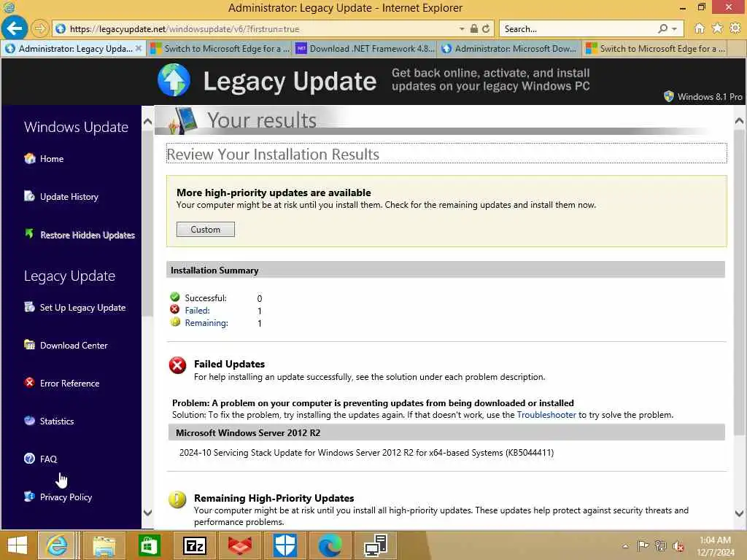Open the Statistics page link
747x560 pixels.
click(x=57, y=421)
